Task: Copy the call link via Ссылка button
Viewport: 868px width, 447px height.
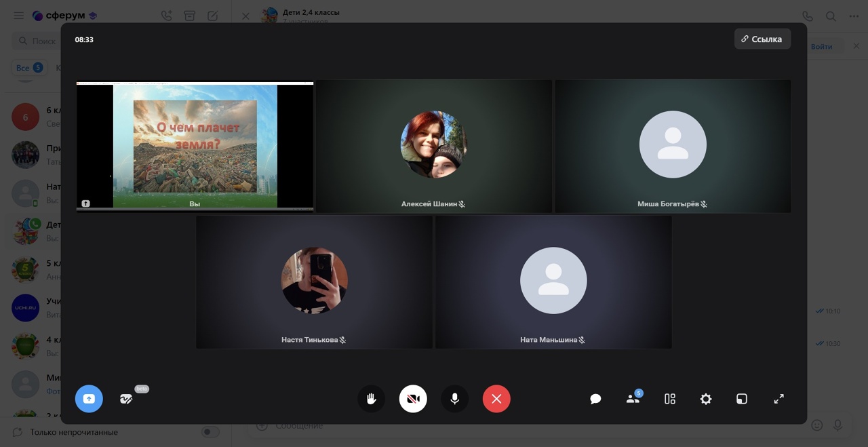Action: (x=762, y=39)
